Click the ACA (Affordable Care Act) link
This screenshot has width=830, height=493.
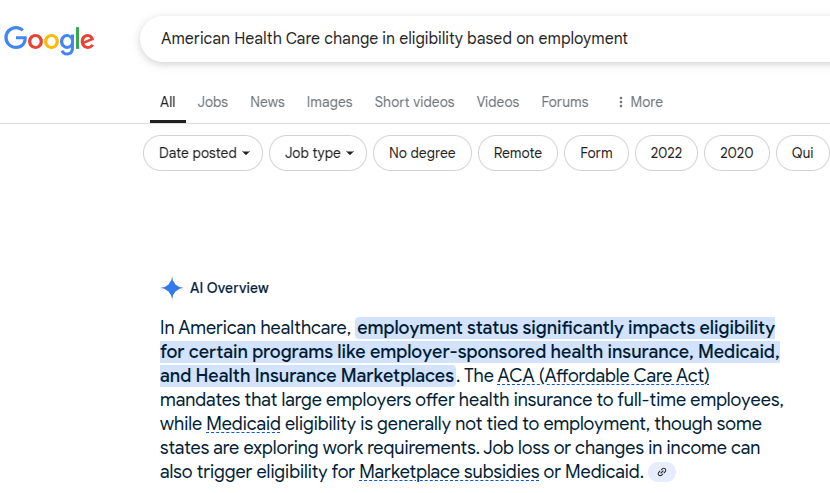603,376
